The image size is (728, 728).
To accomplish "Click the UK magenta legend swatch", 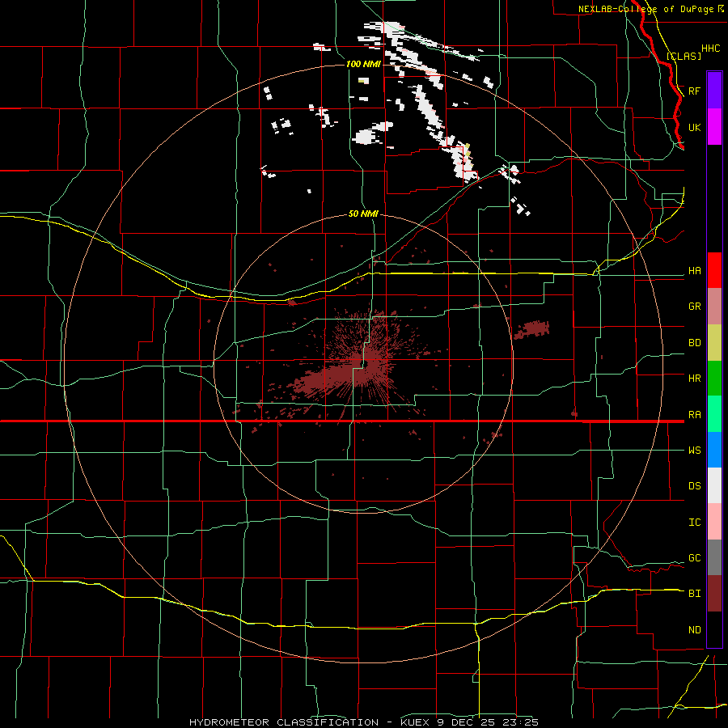I will 714,127.
